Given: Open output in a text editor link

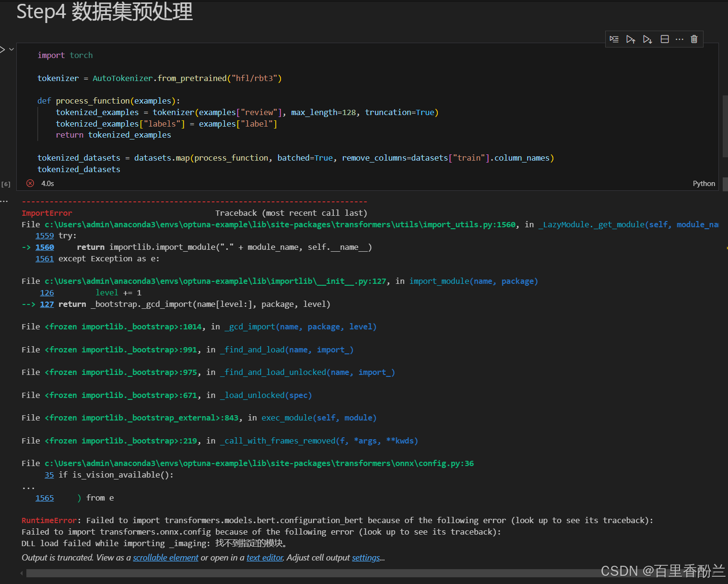Looking at the screenshot, I should tap(265, 558).
